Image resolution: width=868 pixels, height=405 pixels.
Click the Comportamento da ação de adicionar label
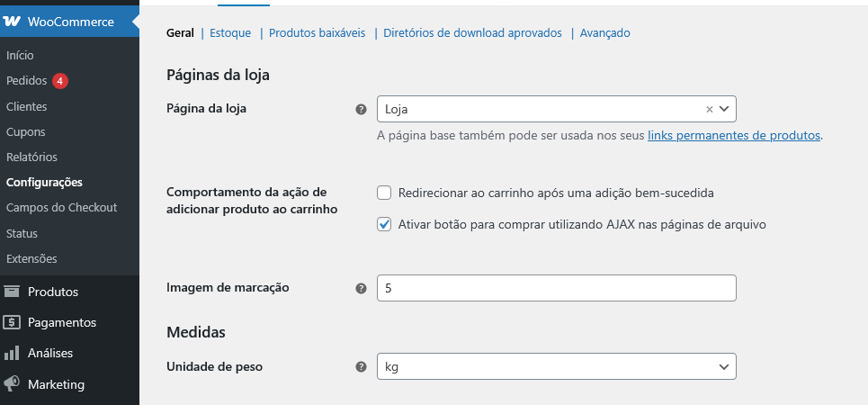(x=253, y=201)
